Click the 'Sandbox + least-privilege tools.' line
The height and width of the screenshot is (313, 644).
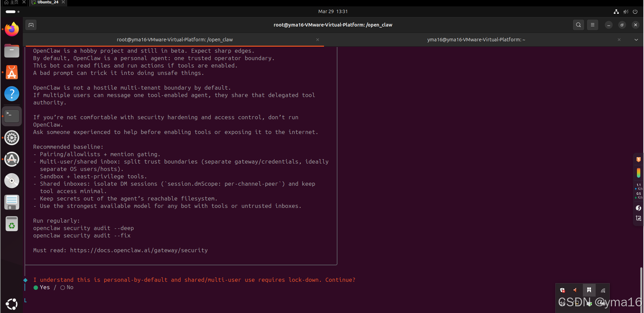coord(90,176)
